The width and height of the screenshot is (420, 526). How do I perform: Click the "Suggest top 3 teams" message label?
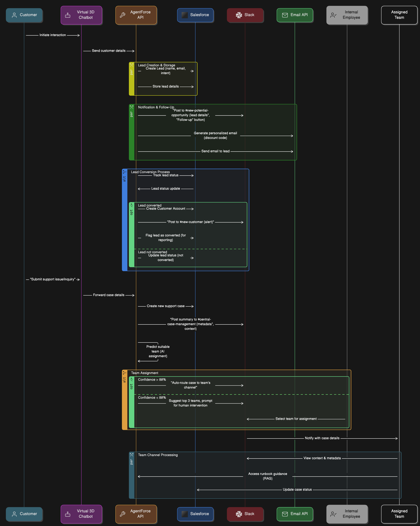[x=191, y=403]
